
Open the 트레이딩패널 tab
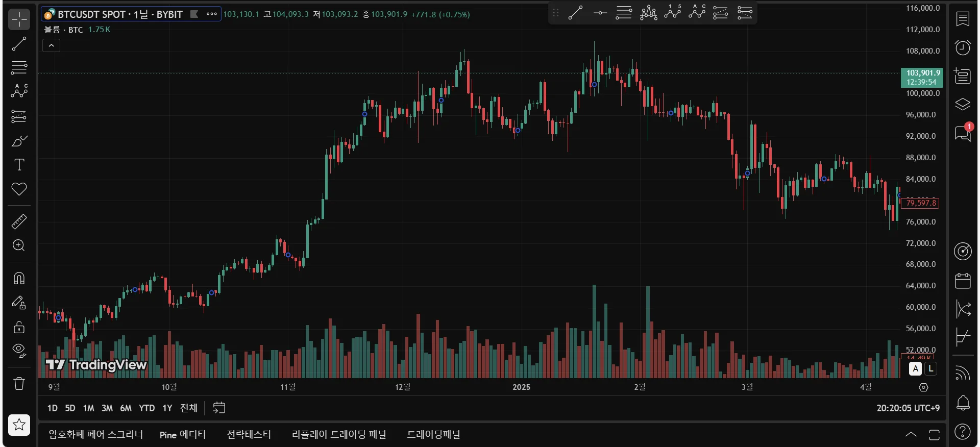tap(433, 435)
